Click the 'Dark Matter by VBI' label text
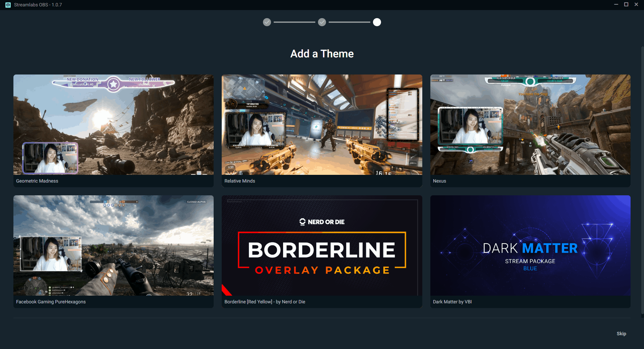 pos(452,302)
